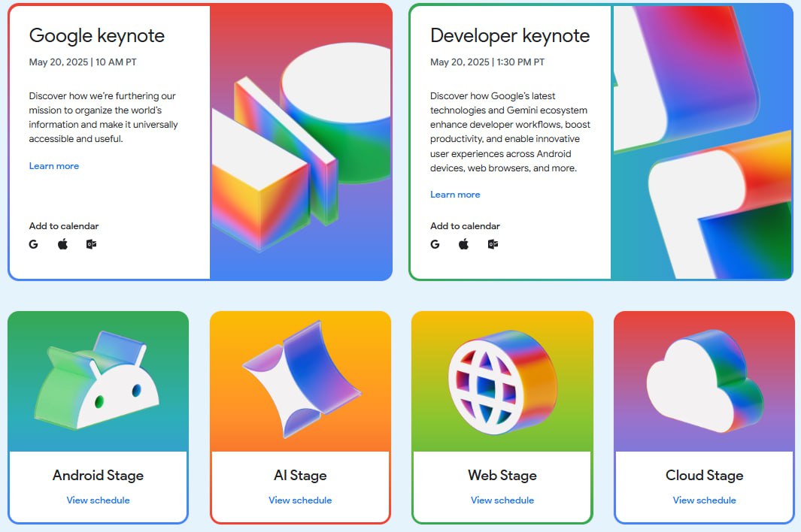Click the Android robot head artwork

97,380
